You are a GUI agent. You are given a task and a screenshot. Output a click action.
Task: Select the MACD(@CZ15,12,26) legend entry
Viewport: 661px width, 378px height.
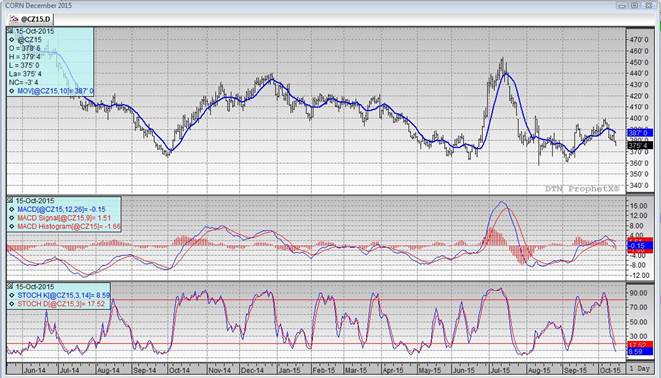click(x=61, y=209)
